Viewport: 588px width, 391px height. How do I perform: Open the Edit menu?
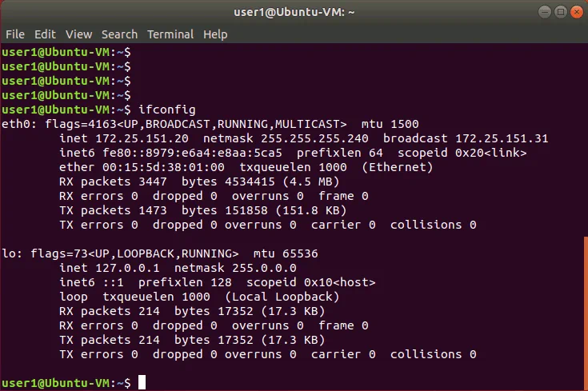click(x=45, y=34)
